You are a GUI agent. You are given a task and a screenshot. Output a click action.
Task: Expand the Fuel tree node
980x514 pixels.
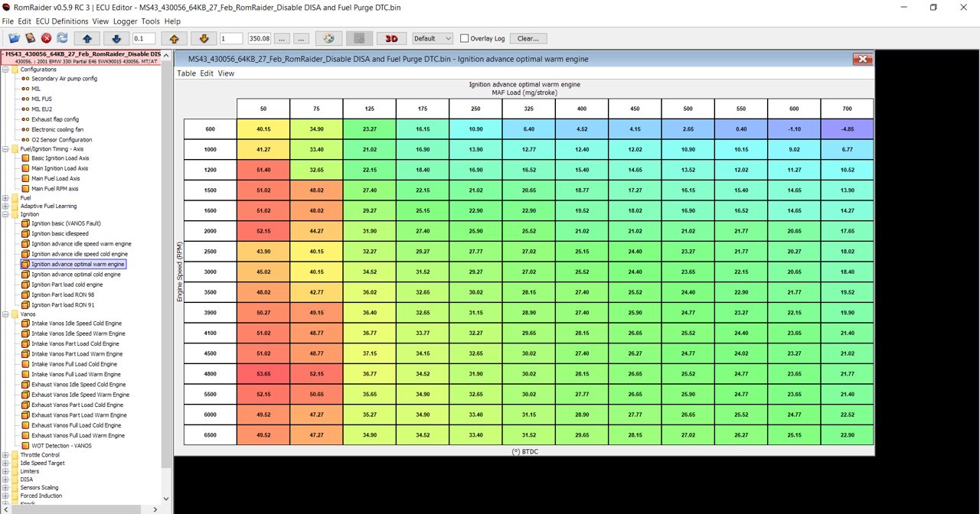point(5,198)
